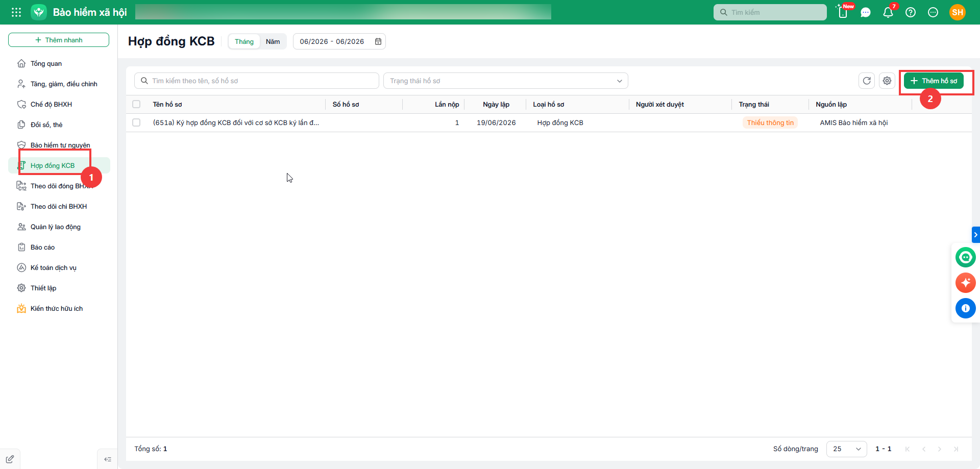Click the 19/06/2026 date cell
Screen dimensions: 980x469
[x=496, y=122]
